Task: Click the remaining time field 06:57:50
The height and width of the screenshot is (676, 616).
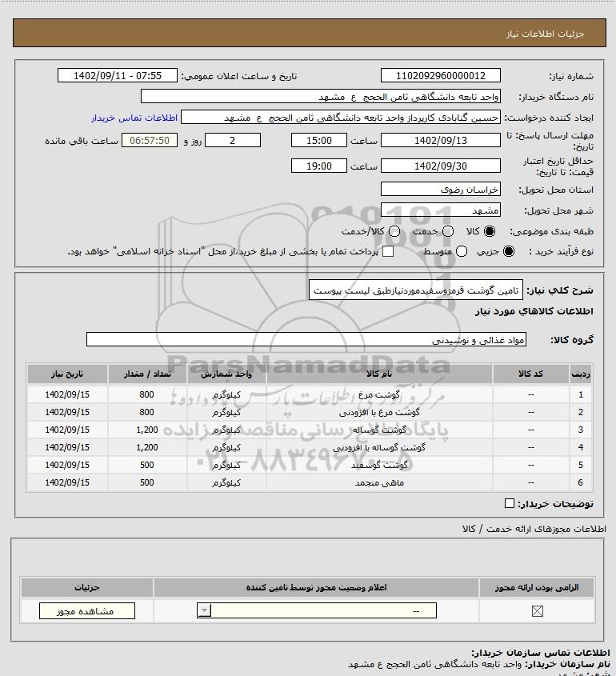Action: pyautogui.click(x=150, y=140)
